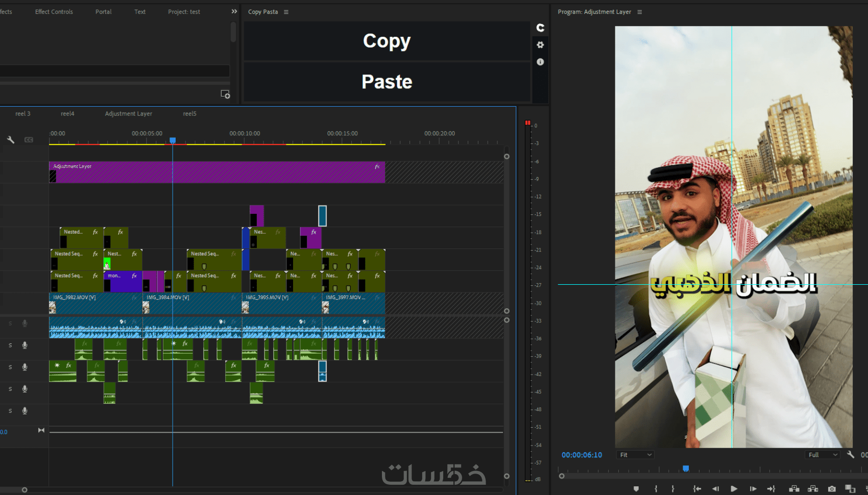Image resolution: width=868 pixels, height=495 pixels.
Task: Show Copy Pasta info icon
Action: click(x=540, y=62)
